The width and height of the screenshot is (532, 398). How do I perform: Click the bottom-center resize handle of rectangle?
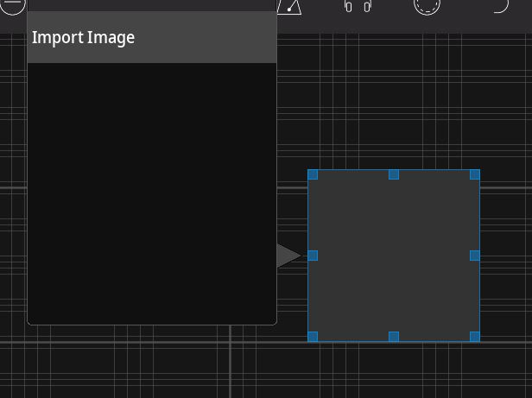click(394, 337)
